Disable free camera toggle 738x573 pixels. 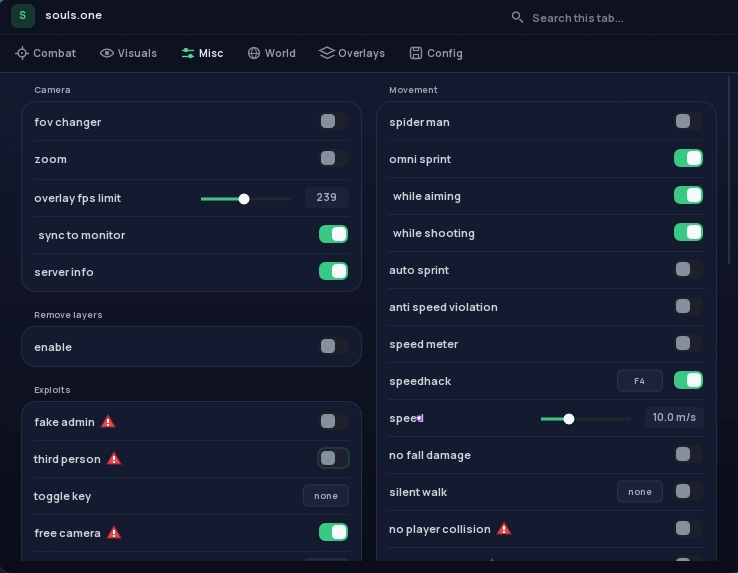pos(334,532)
